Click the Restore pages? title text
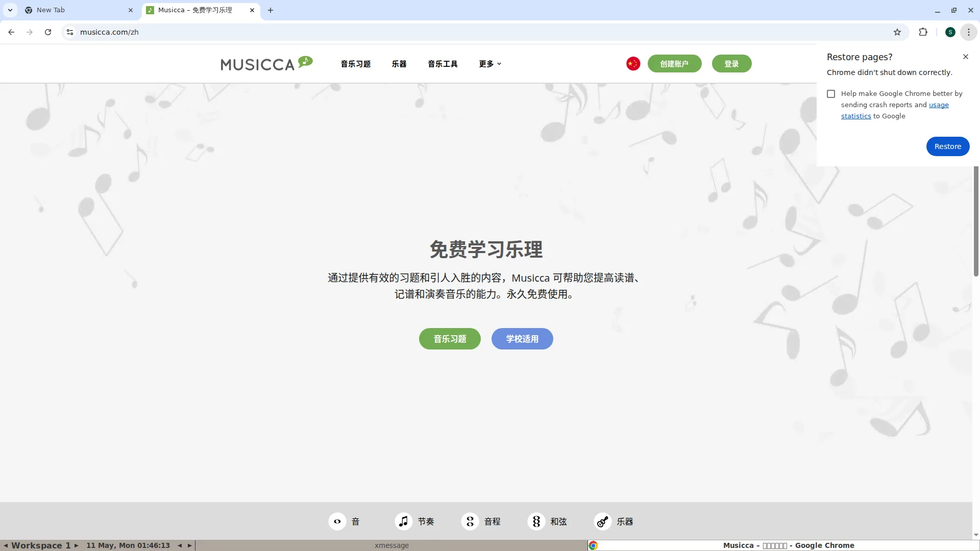 pyautogui.click(x=860, y=57)
